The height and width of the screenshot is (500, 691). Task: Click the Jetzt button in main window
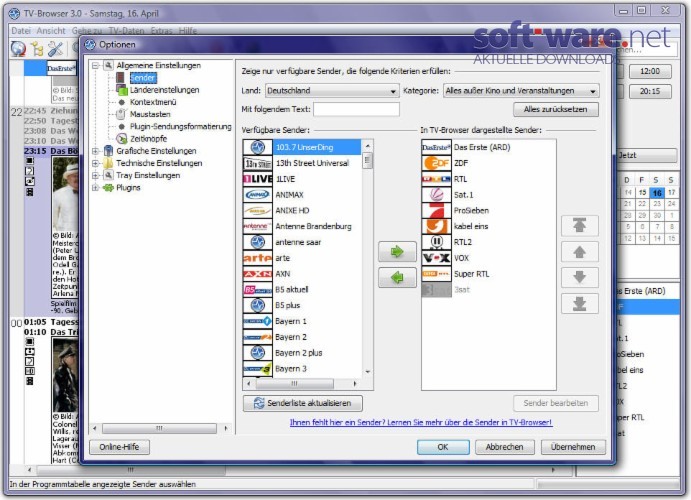point(646,156)
